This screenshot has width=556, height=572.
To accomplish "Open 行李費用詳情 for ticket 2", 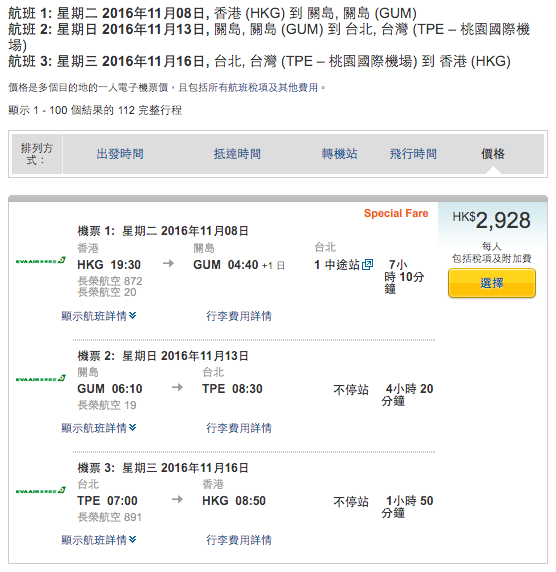I will [x=239, y=428].
